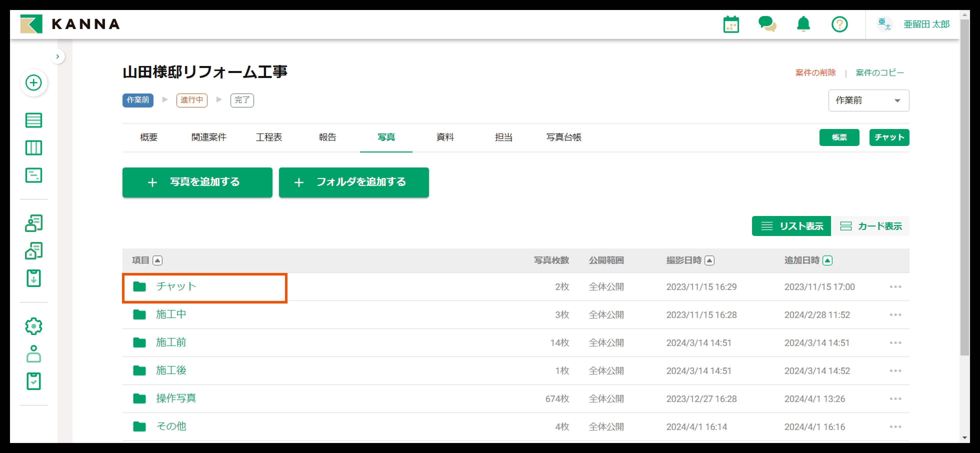Open the sidebar settings gear icon
This screenshot has height=453, width=980.
point(33,326)
